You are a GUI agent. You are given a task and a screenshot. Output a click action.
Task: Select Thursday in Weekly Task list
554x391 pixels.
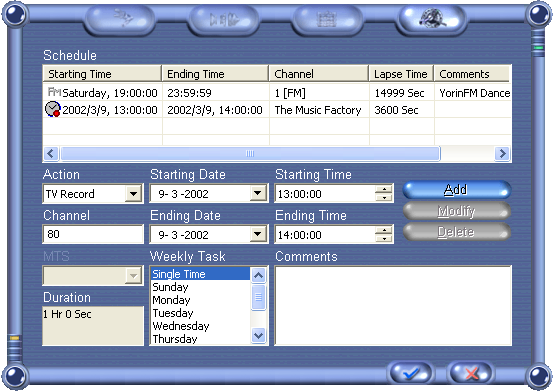tap(200, 338)
